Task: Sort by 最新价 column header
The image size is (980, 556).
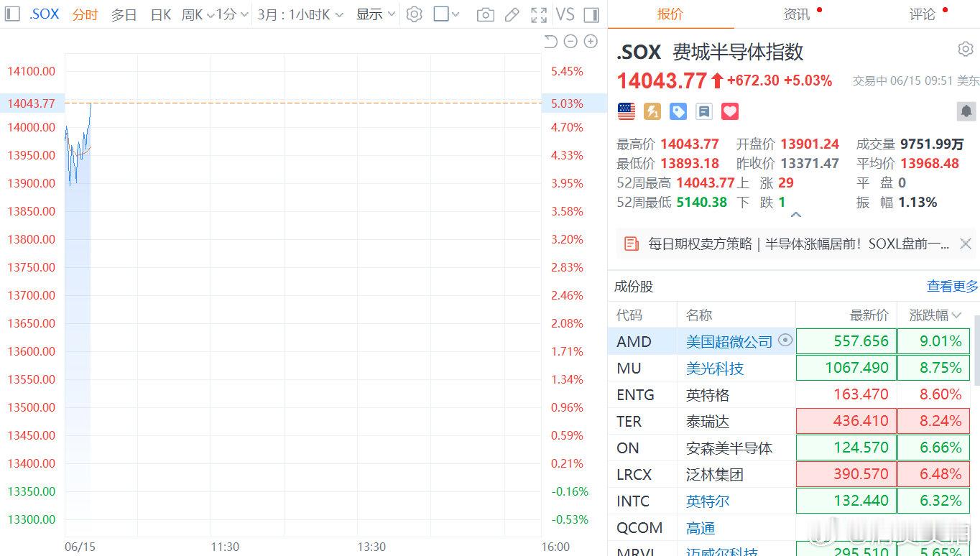Action: [x=869, y=315]
